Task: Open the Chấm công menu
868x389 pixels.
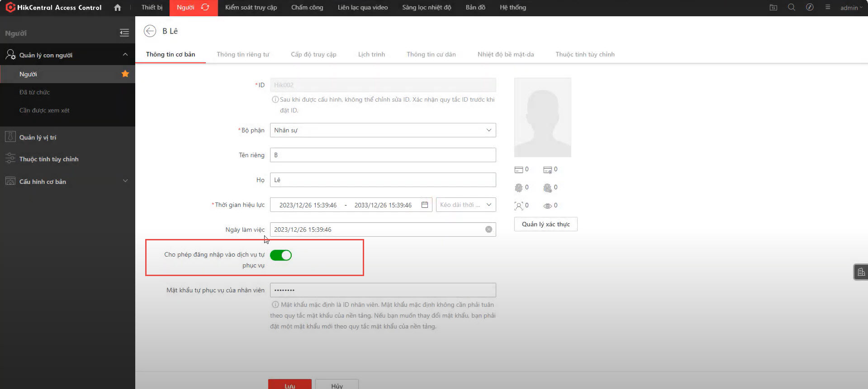Action: [307, 8]
